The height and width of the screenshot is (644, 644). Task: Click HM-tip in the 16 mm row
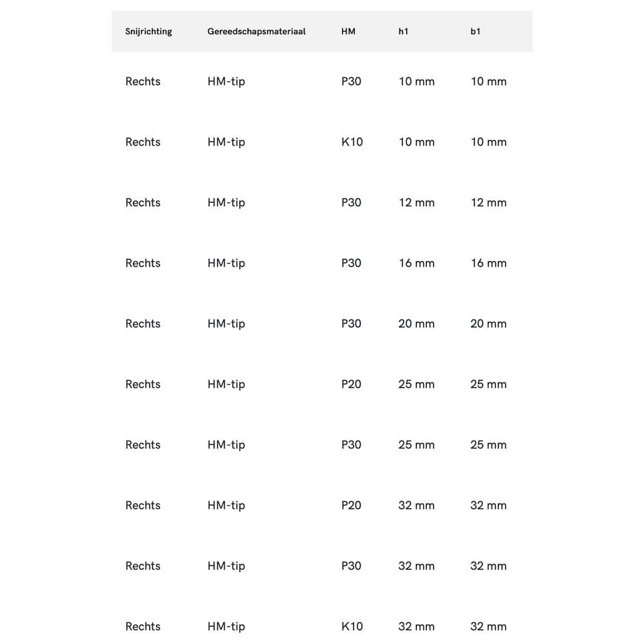(x=227, y=263)
